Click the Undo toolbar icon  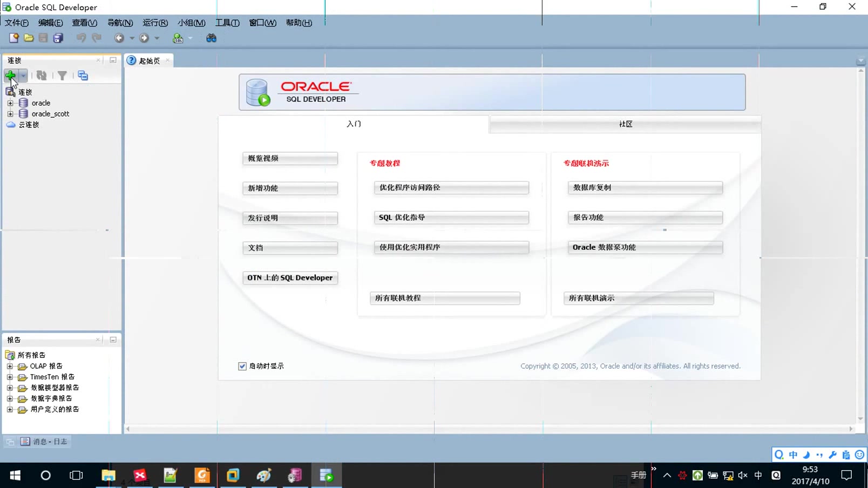coord(81,38)
